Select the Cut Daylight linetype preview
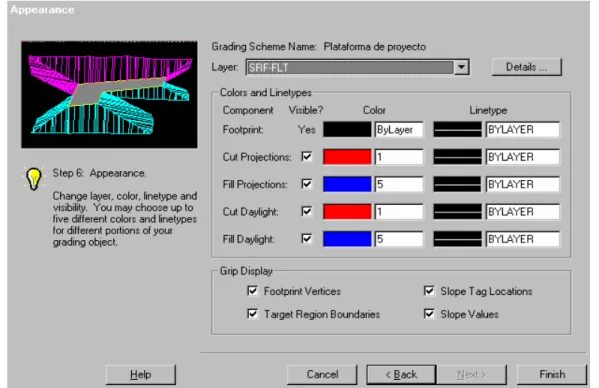599x388 pixels. click(x=457, y=212)
